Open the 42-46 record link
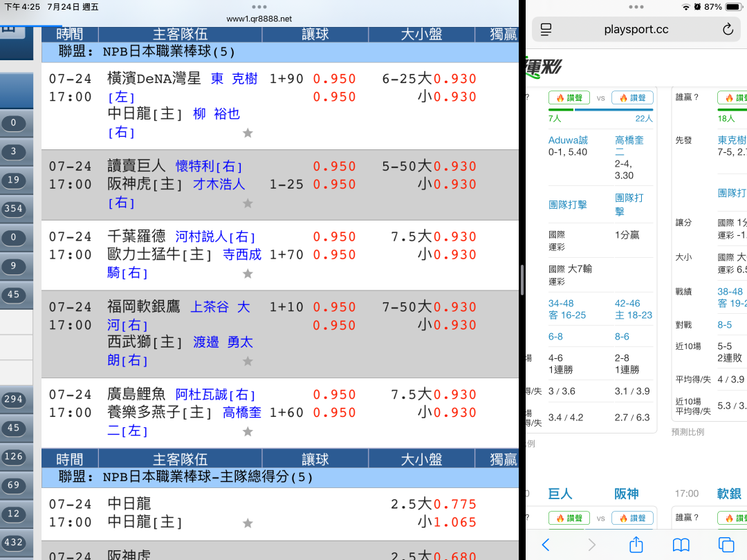 627,304
